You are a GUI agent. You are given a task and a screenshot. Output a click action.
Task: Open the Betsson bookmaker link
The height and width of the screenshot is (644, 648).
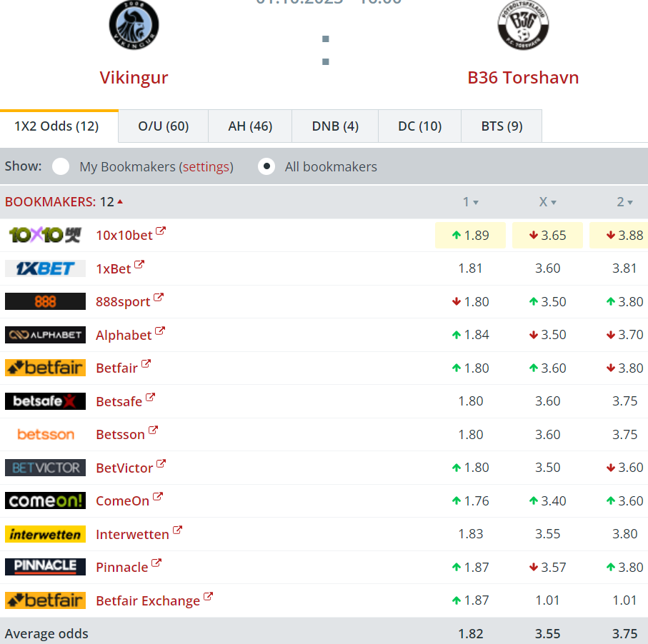pyautogui.click(x=120, y=435)
